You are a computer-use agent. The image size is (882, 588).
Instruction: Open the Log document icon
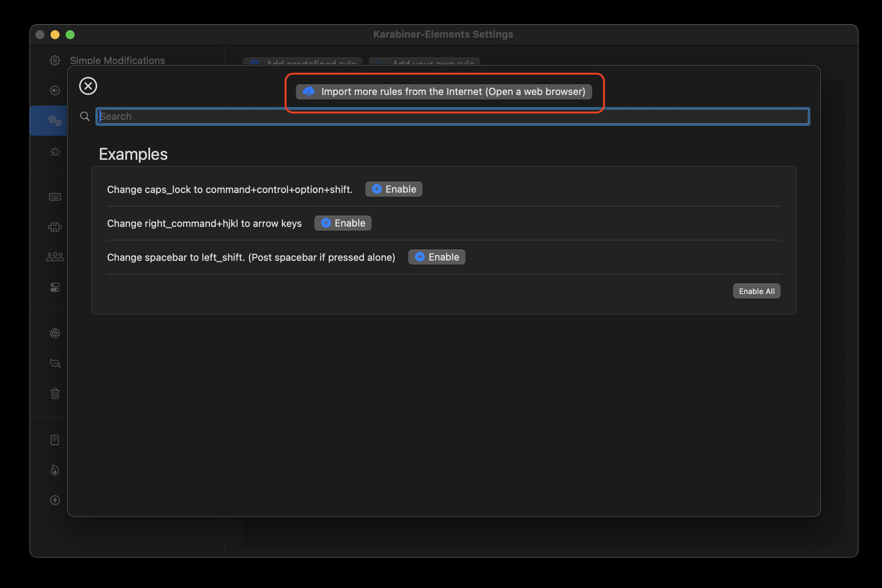(x=55, y=440)
